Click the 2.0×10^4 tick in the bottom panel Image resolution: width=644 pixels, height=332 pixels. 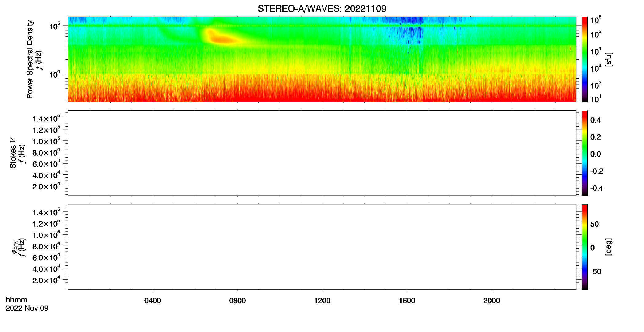click(x=46, y=280)
